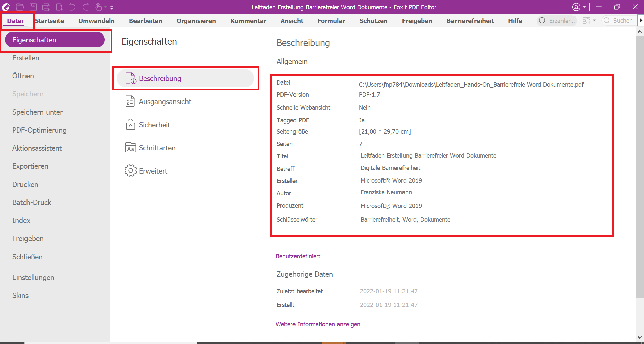Click the open folder icon in quick access toolbar
This screenshot has width=644, height=344.
pos(20,7)
